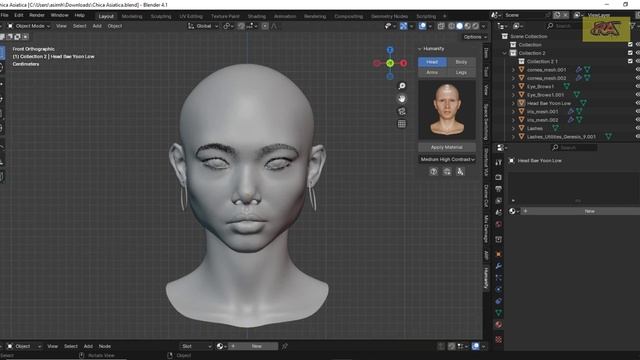
Task: Open the Physics properties tab
Action: [x=498, y=289]
